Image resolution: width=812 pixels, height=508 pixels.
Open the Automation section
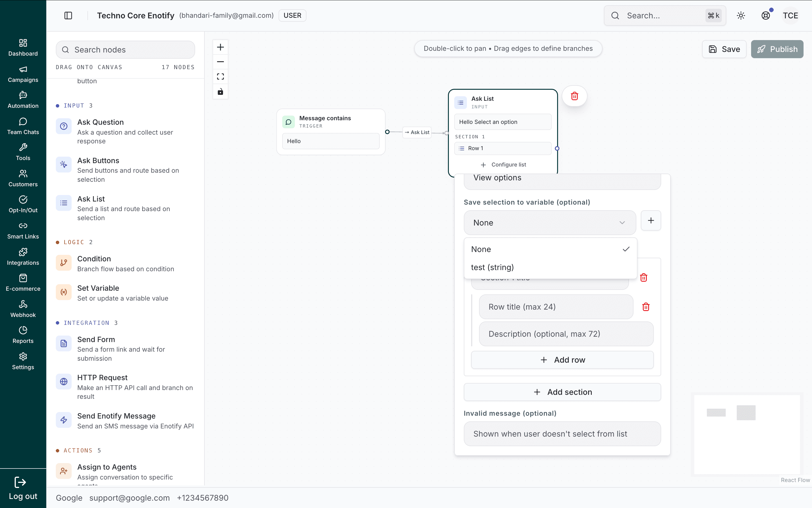[x=23, y=100]
